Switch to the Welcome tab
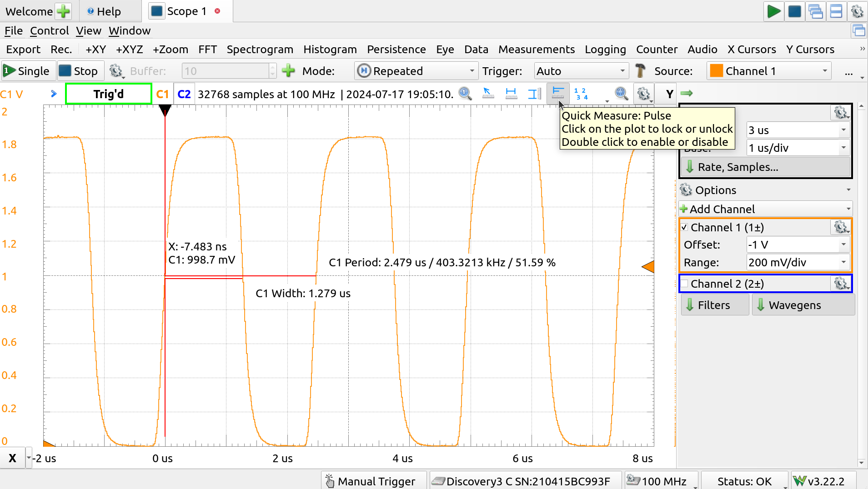This screenshot has height=489, width=868. [29, 11]
